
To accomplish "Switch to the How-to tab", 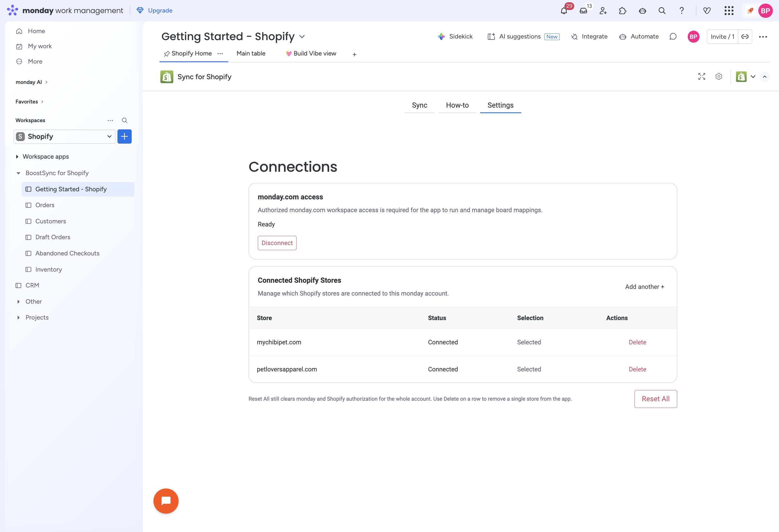I will (x=457, y=105).
